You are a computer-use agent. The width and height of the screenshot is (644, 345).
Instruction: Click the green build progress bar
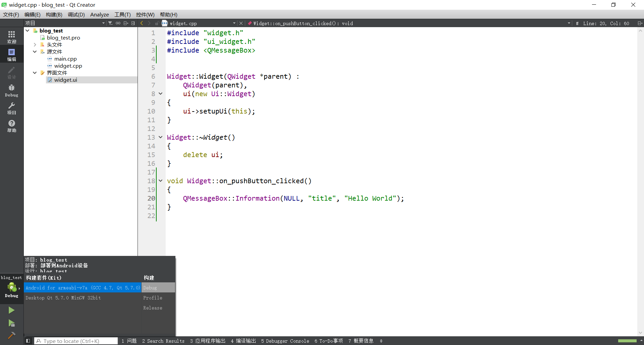click(x=627, y=341)
